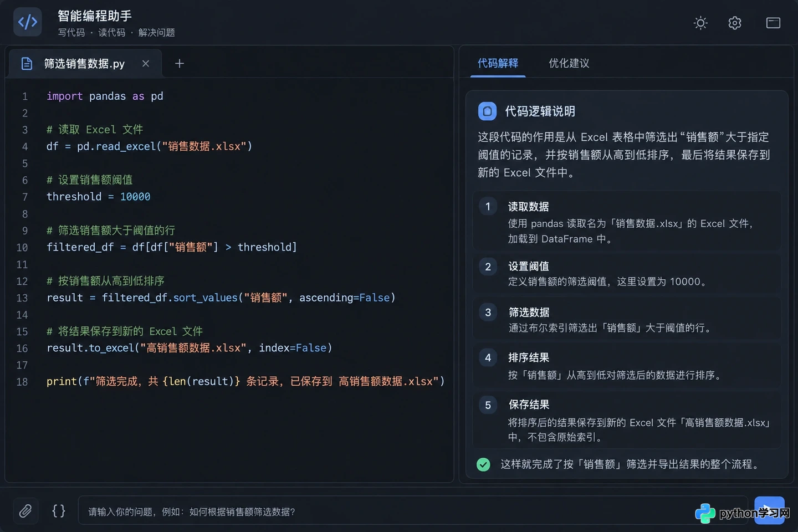Click the 智能编程助手 app title
The height and width of the screenshot is (532, 798).
pyautogui.click(x=95, y=16)
